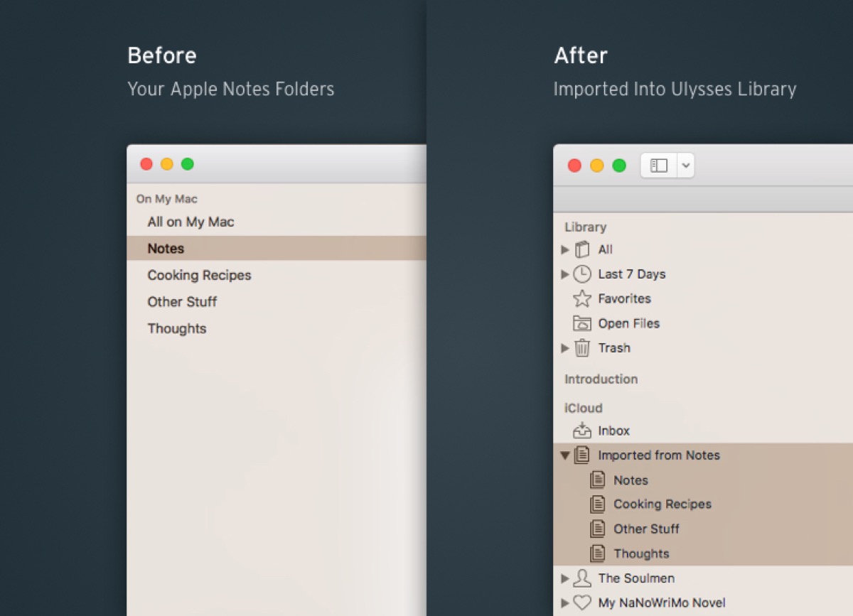The image size is (853, 616).
Task: Select Favorites in Ulysses library
Action: [x=624, y=298]
